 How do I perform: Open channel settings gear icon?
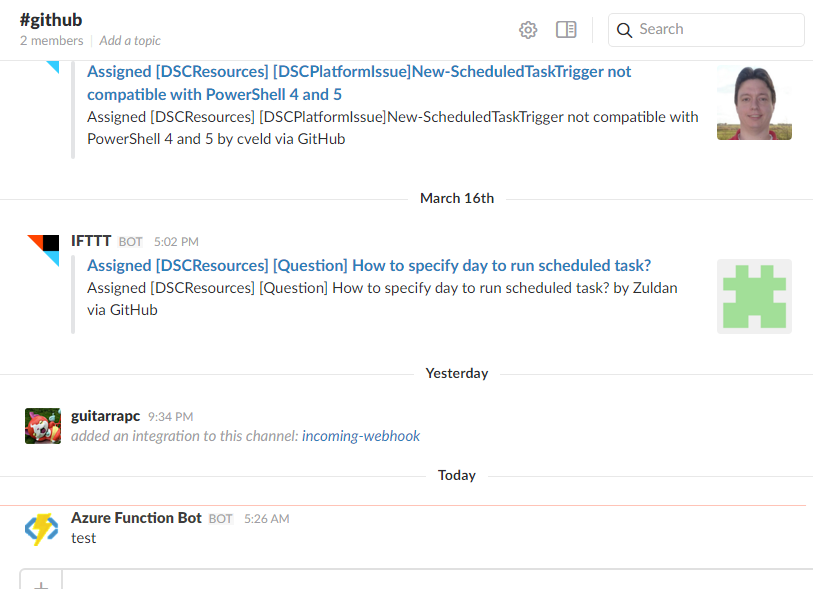click(528, 30)
